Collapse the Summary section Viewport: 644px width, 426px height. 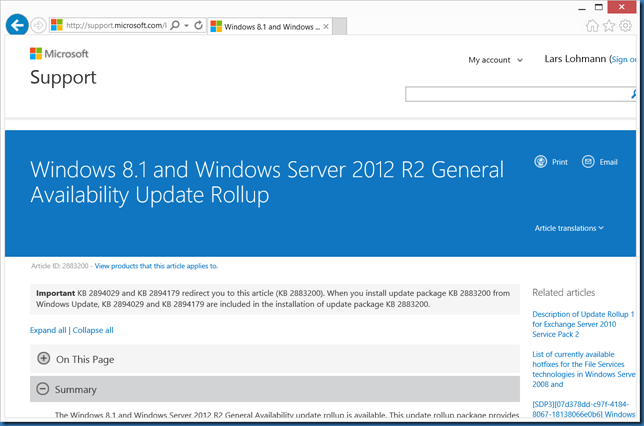(x=44, y=388)
